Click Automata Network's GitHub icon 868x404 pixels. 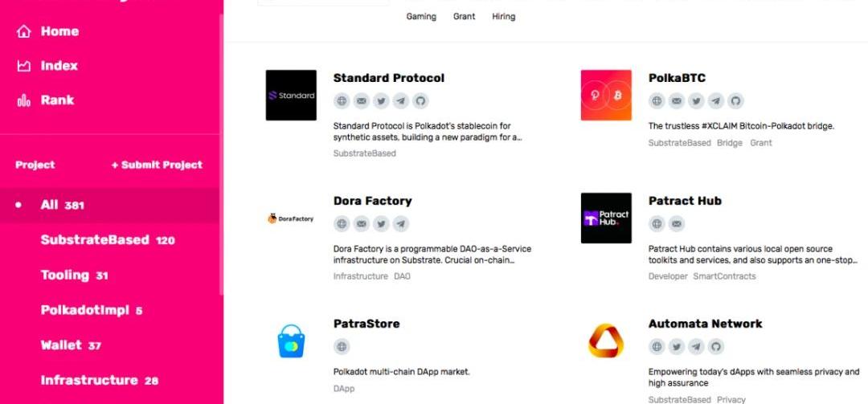(716, 346)
